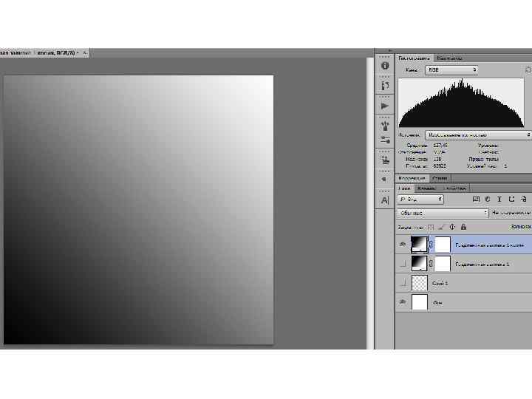This screenshot has width=532, height=399.
Task: Select mask thumbnail of Градиентная заливка 1
Action: click(443, 264)
